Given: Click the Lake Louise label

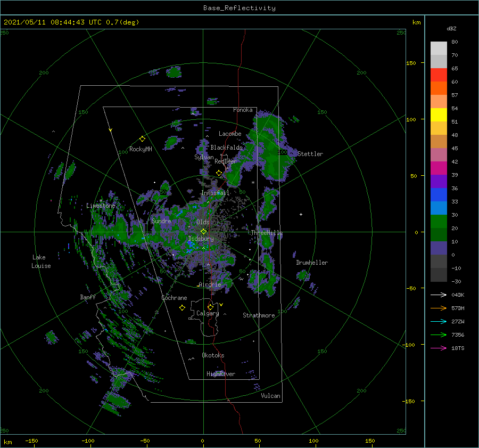Looking at the screenshot, I should click(x=41, y=262).
